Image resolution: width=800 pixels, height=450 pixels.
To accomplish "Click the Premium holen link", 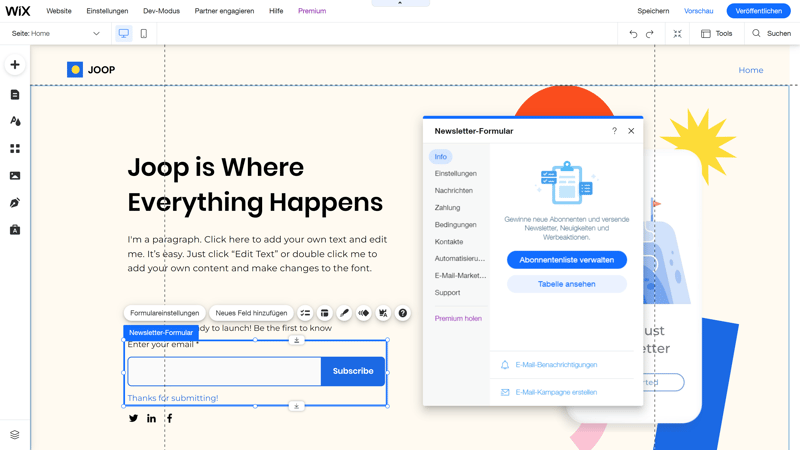I will tap(458, 318).
